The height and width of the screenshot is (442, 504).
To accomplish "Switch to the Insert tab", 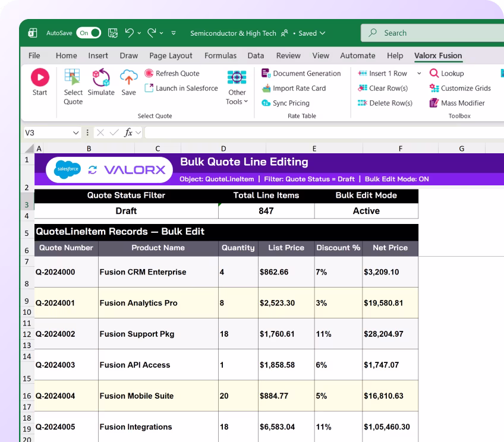I will click(x=98, y=56).
